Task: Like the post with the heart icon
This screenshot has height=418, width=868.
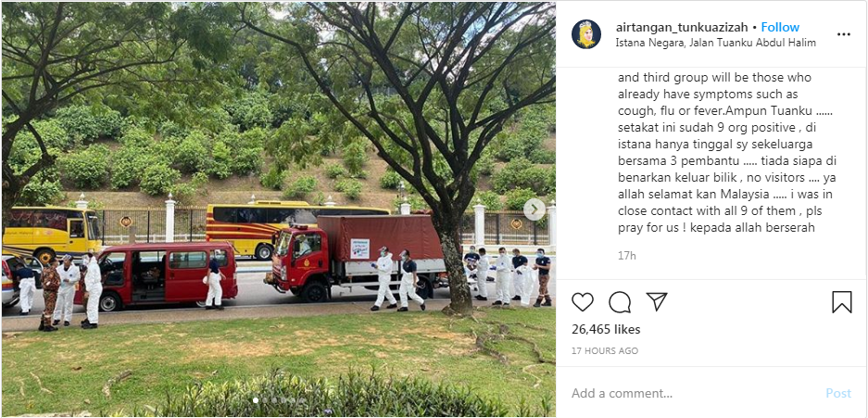Action: (583, 302)
